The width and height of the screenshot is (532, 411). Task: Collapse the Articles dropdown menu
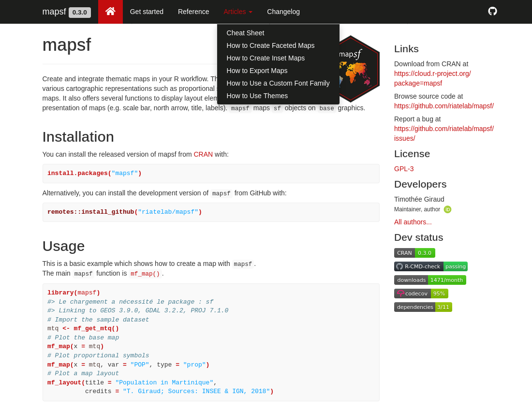coord(237,12)
